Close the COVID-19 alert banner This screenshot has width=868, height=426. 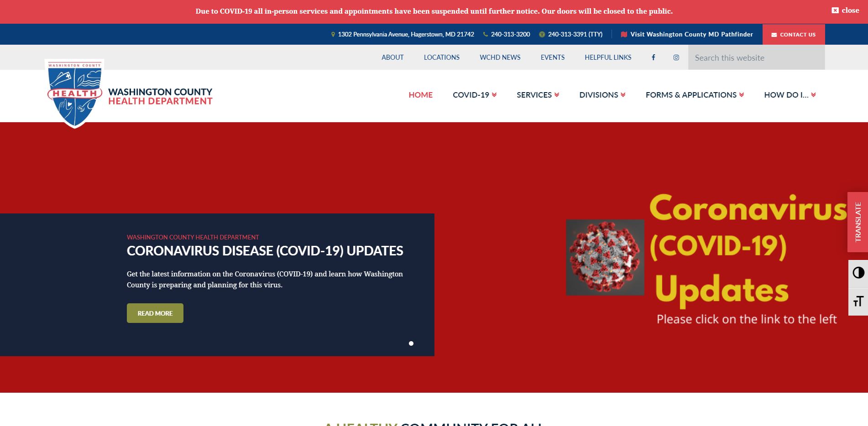click(845, 10)
